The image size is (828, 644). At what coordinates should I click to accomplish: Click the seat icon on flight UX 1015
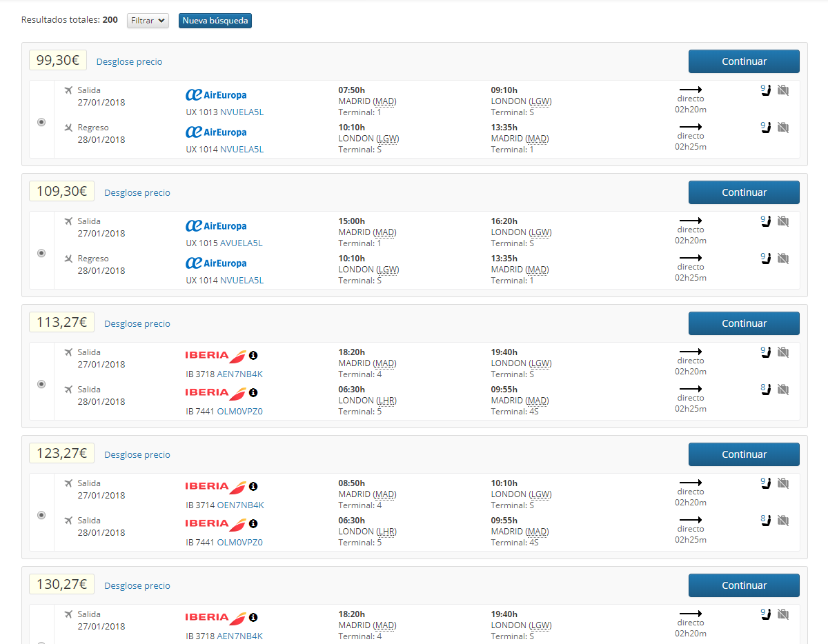click(x=765, y=221)
